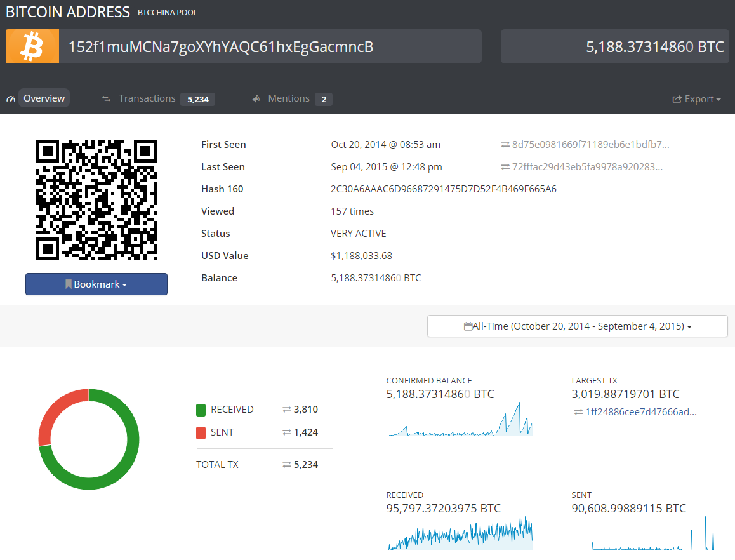735x560 pixels.
Task: Click the calendar icon in date range
Action: point(468,326)
